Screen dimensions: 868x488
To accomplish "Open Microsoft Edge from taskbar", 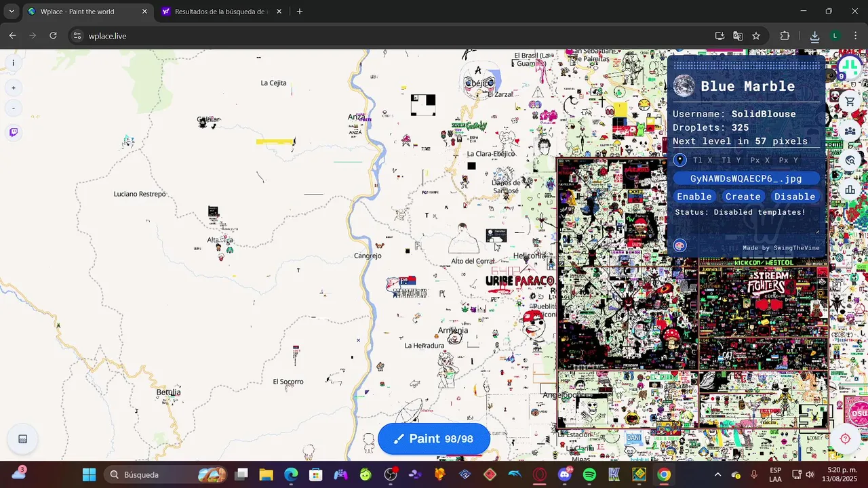I will tap(290, 474).
